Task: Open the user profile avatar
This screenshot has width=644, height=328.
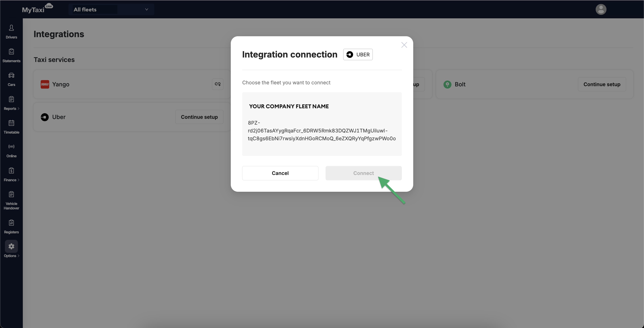Action: tap(601, 9)
